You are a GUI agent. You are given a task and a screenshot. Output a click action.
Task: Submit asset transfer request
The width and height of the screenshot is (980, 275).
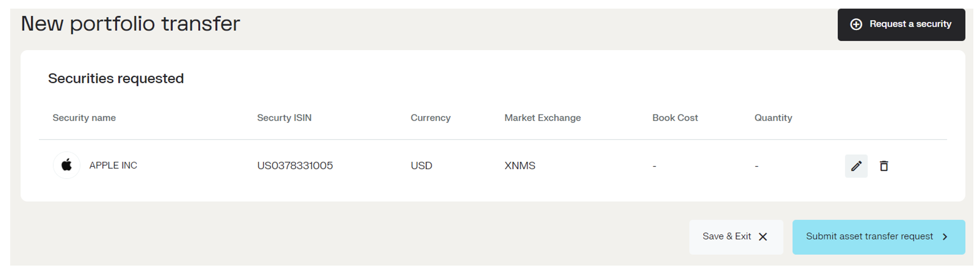coord(878,237)
